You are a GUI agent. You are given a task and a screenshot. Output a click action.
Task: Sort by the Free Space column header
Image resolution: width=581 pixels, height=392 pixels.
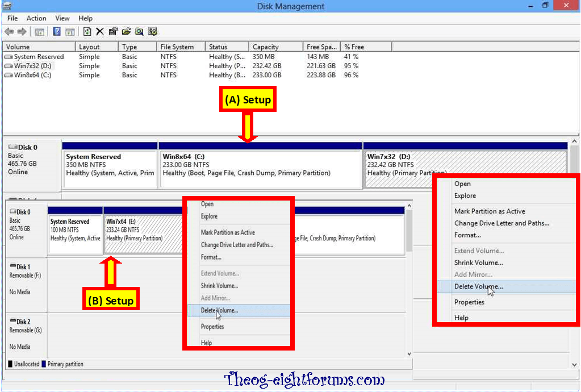point(321,47)
